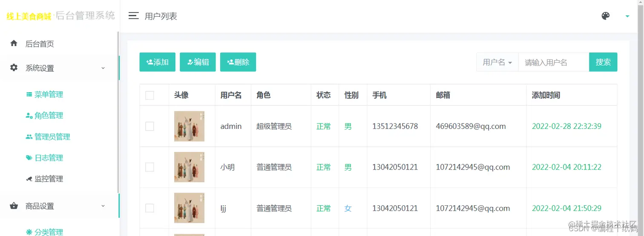Screen dimensions: 644x236
Task: Click admin's avatar thumbnail
Action: pos(189,126)
